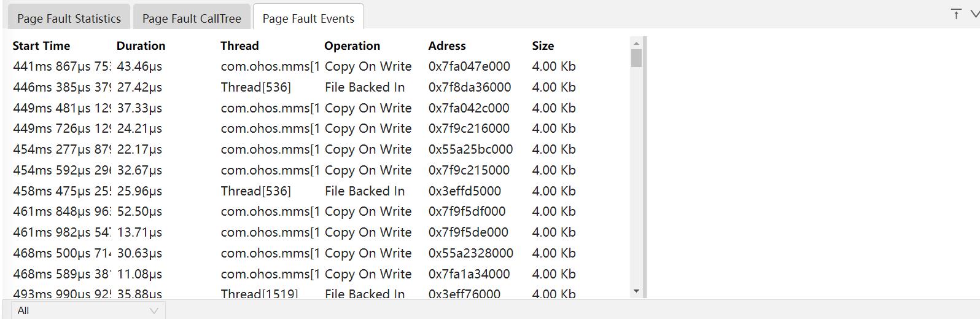Screen dimensions: 980x319
Task: Click the Thread column header
Action: [239, 45]
